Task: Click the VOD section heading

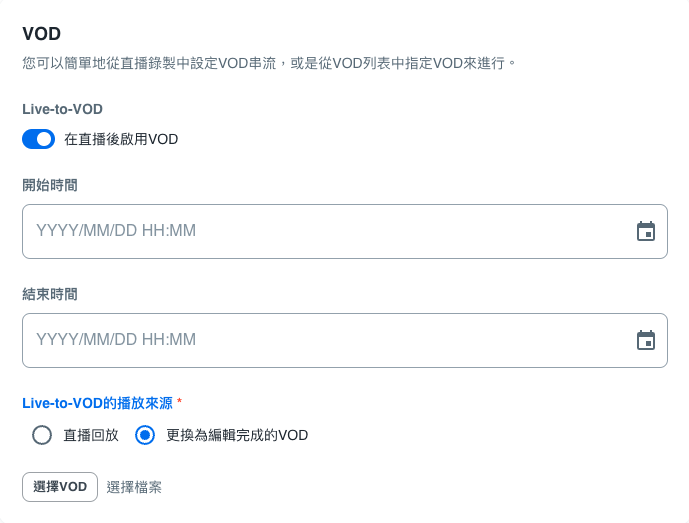Action: [x=41, y=34]
